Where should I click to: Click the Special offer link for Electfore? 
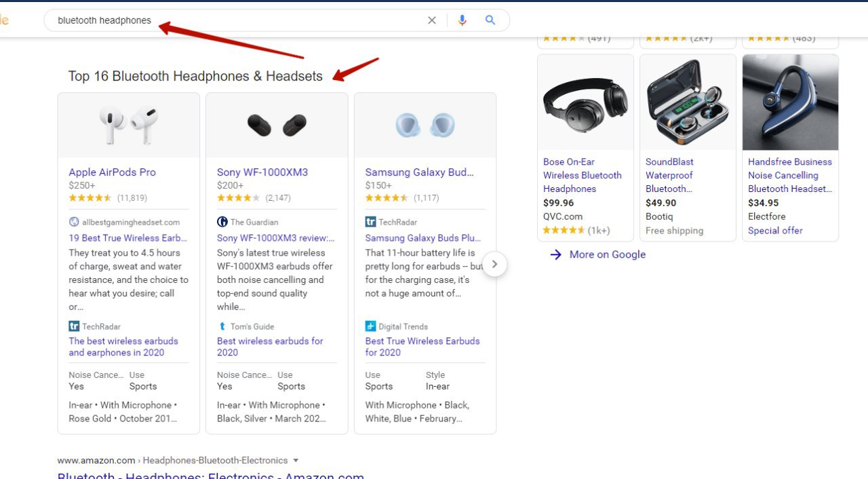(775, 231)
